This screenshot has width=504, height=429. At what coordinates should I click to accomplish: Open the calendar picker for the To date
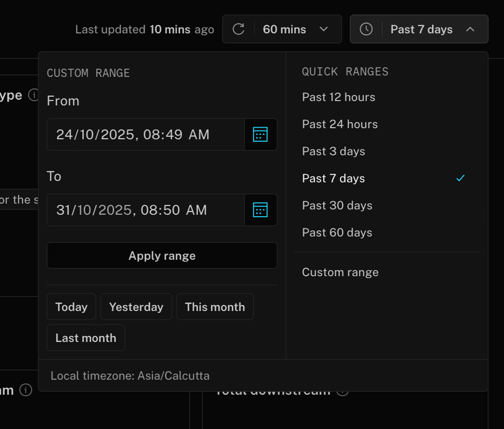pyautogui.click(x=260, y=210)
